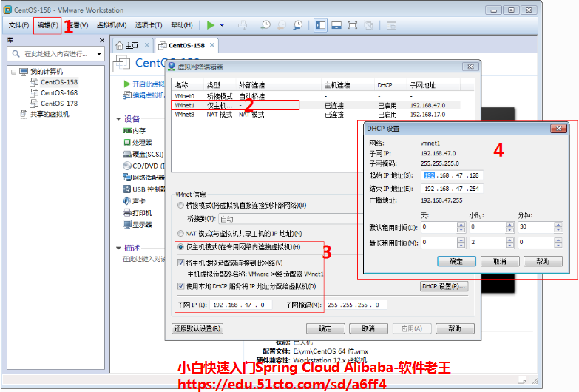
Task: Open the 选项卡(T) menu
Action: click(149, 25)
